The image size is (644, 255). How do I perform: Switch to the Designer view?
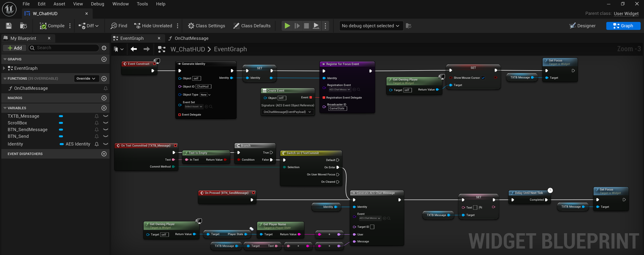click(x=582, y=26)
